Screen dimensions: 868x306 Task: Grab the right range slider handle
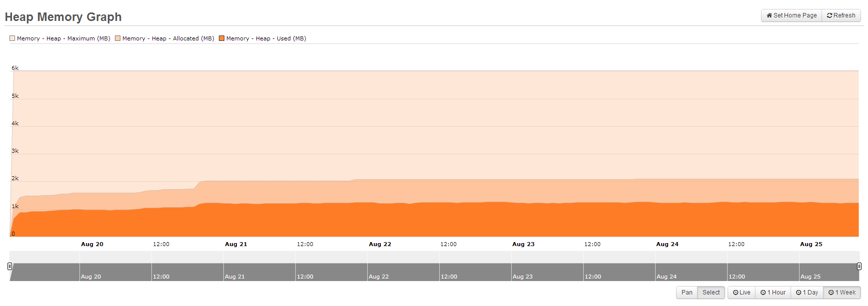coord(859,266)
